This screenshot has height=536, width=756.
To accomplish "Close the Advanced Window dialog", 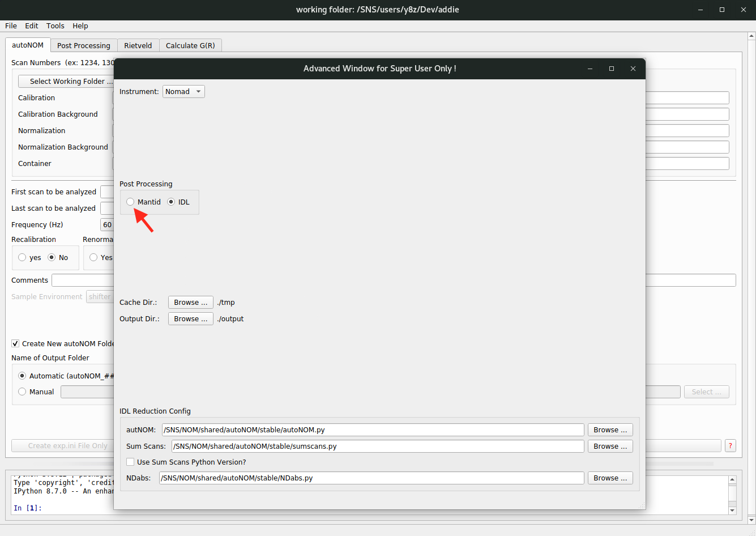I will tap(633, 69).
